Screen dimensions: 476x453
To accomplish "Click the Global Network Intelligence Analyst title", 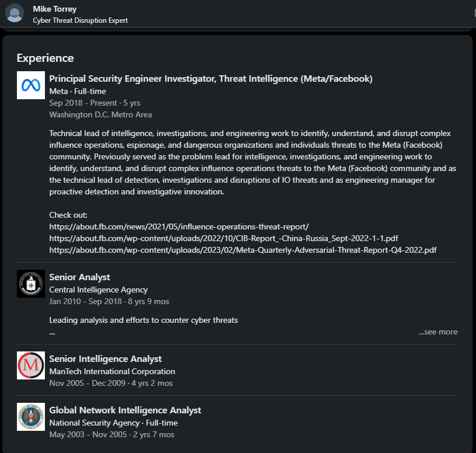I will 125,410.
